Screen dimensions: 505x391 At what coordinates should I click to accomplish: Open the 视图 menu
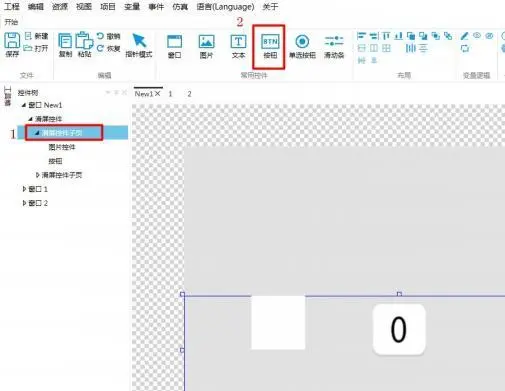point(84,6)
